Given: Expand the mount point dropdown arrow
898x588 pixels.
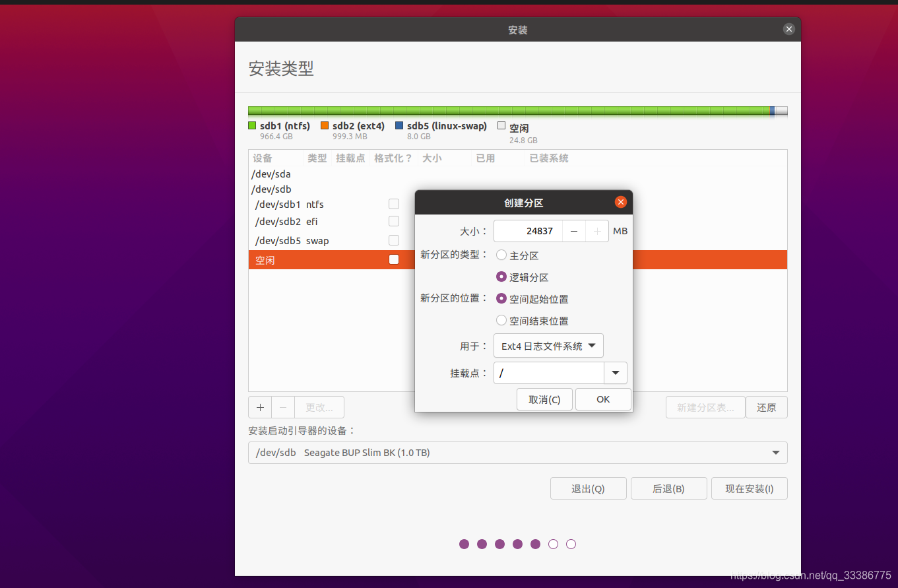Looking at the screenshot, I should click(616, 373).
